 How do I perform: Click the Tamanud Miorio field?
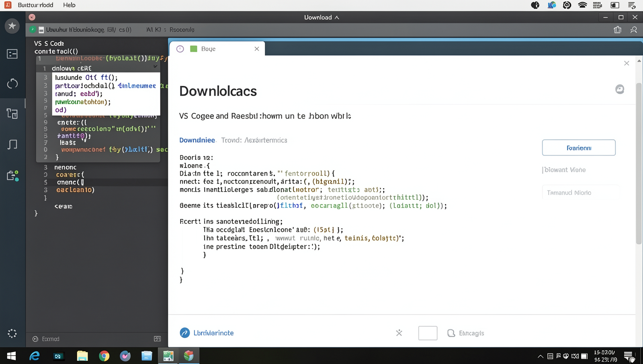pos(580,192)
